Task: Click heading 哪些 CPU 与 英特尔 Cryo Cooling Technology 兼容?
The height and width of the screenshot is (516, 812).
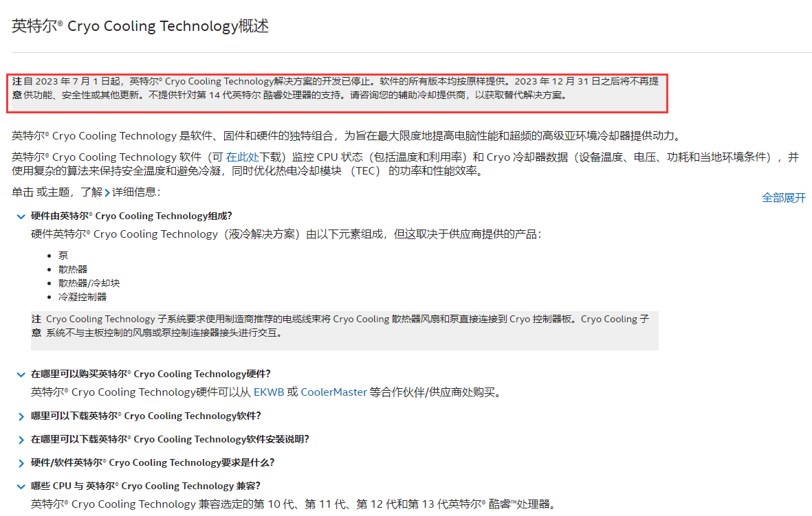Action: click(x=146, y=486)
